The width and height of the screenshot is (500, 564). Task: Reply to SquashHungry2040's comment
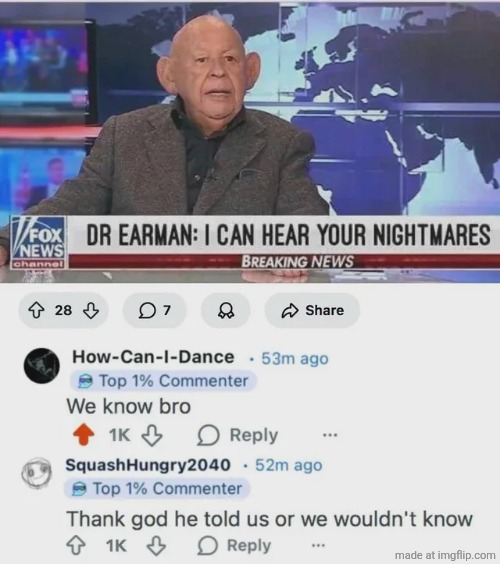click(x=234, y=546)
